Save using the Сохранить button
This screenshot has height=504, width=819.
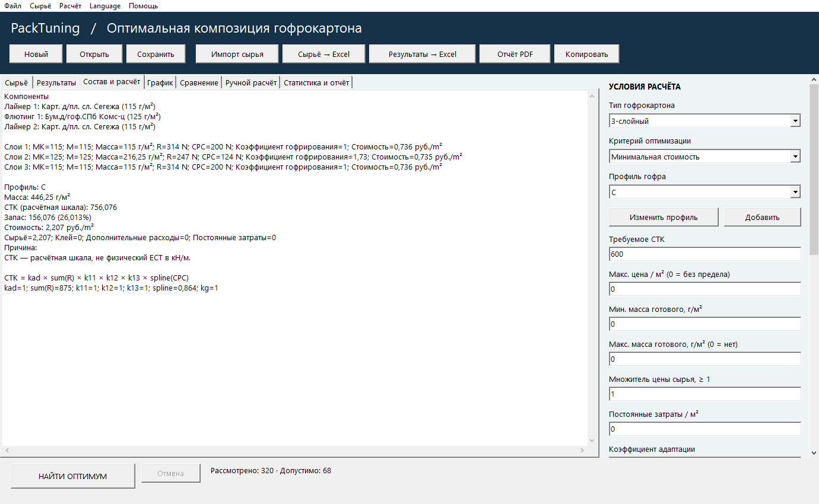(x=155, y=54)
